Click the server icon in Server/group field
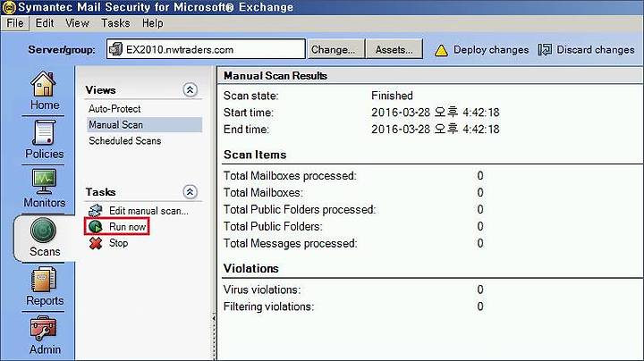Viewport: 644px width, 361px height. (x=115, y=49)
